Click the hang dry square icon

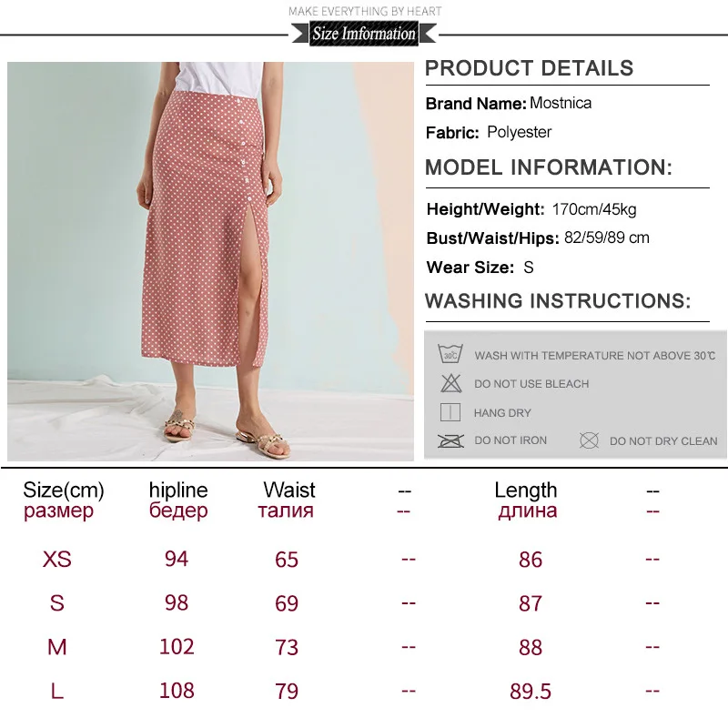click(x=450, y=412)
